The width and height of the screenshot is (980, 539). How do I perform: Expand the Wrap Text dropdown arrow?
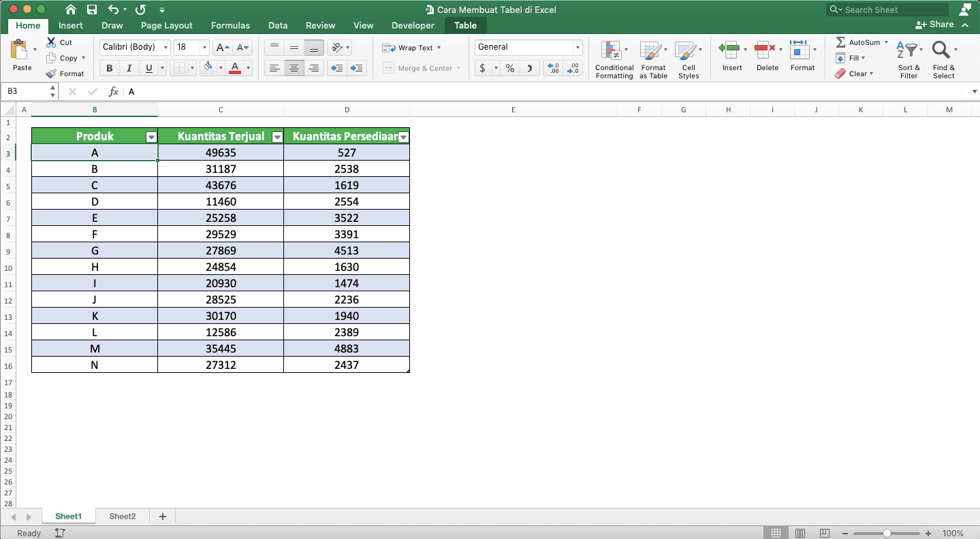[439, 48]
